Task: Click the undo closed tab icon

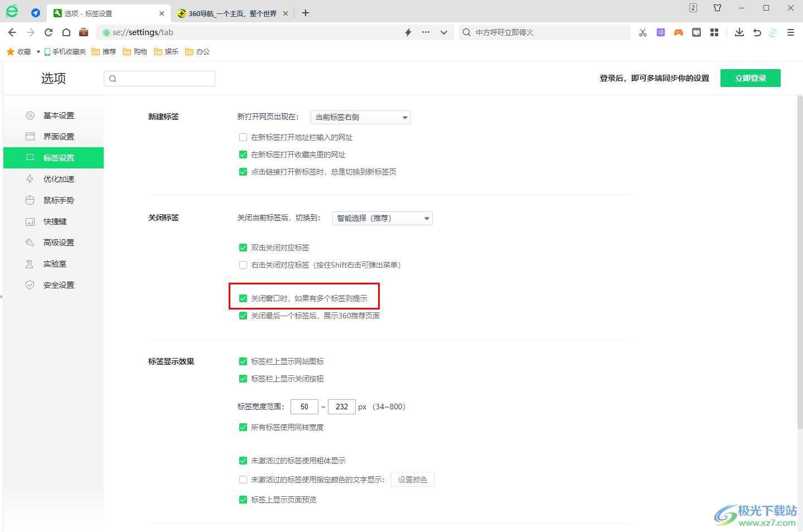Action: [757, 32]
